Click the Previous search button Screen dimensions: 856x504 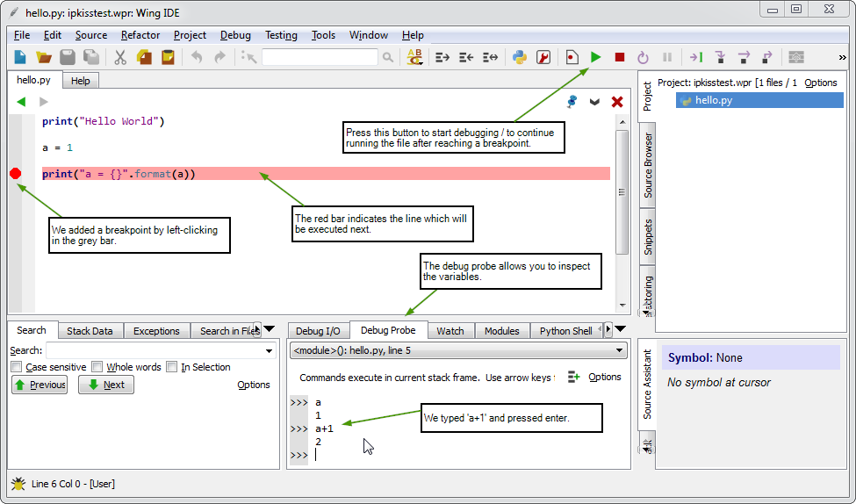[x=40, y=385]
